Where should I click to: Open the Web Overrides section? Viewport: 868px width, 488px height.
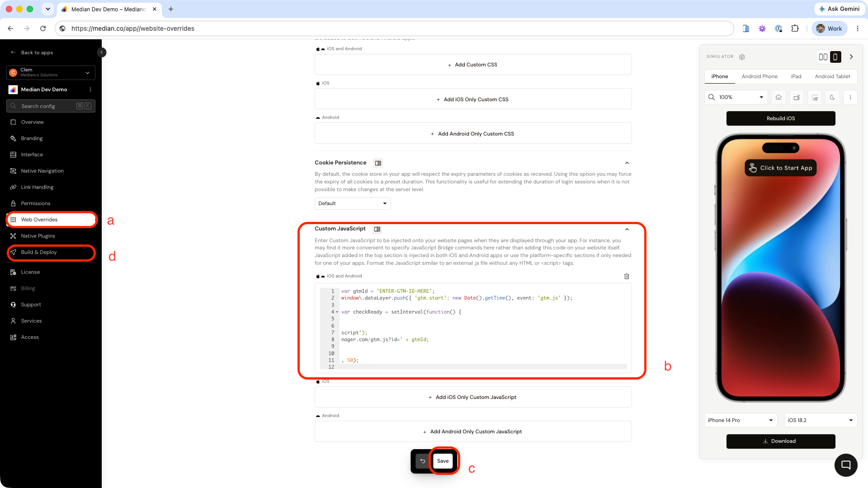pyautogui.click(x=51, y=220)
